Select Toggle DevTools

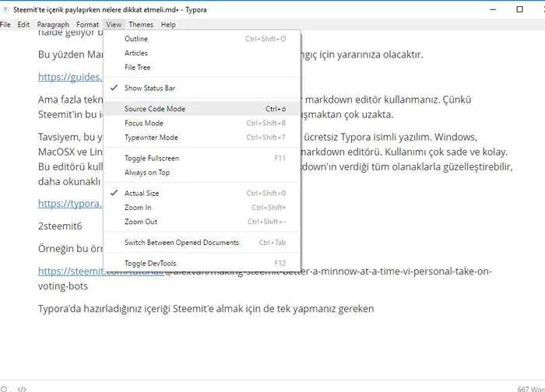point(202,263)
